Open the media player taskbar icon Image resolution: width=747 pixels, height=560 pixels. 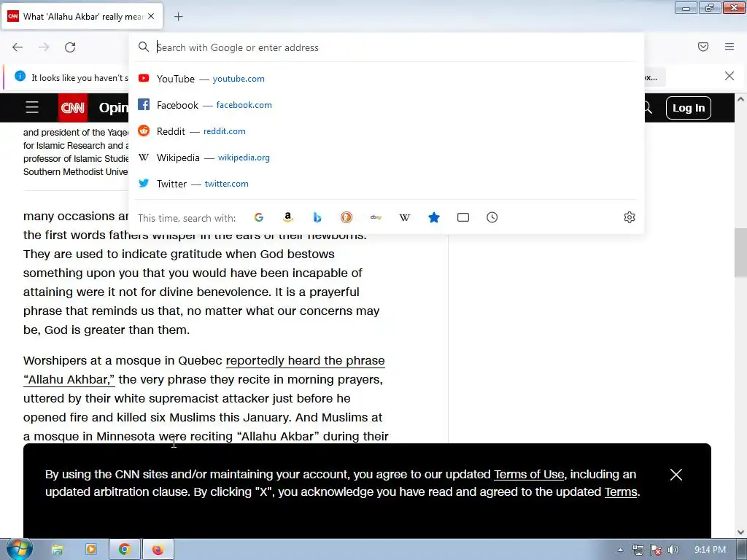point(91,550)
